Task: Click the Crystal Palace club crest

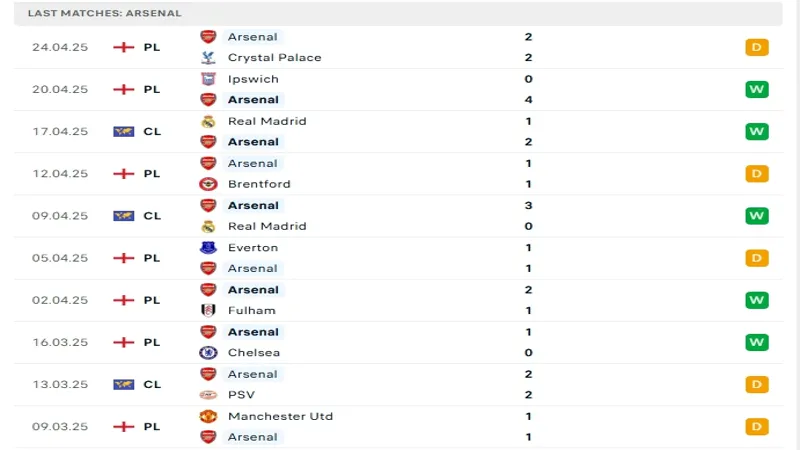Action: [x=208, y=57]
